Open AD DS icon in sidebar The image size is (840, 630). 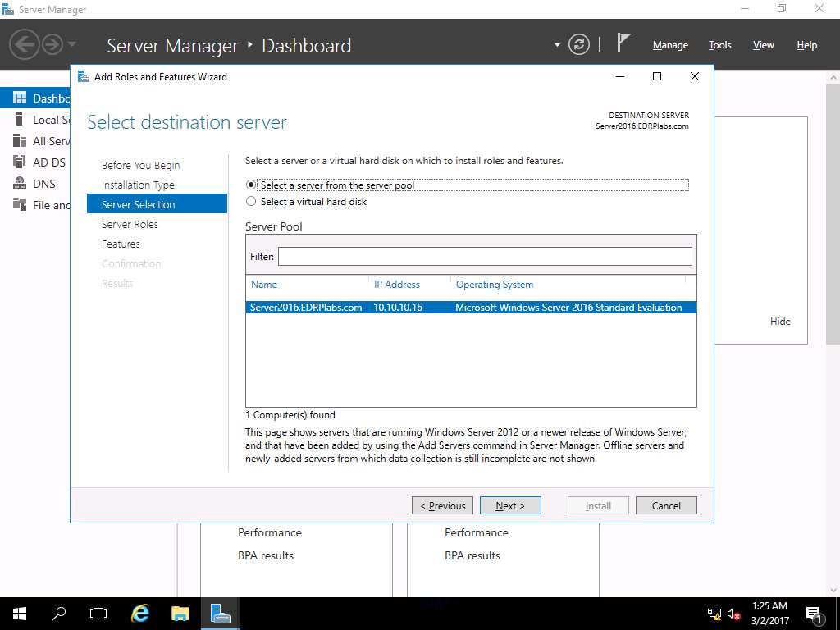[20, 162]
